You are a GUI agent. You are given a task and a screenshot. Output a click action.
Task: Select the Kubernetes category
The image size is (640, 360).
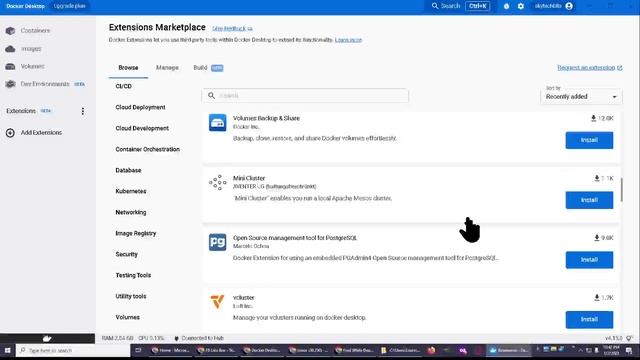131,191
